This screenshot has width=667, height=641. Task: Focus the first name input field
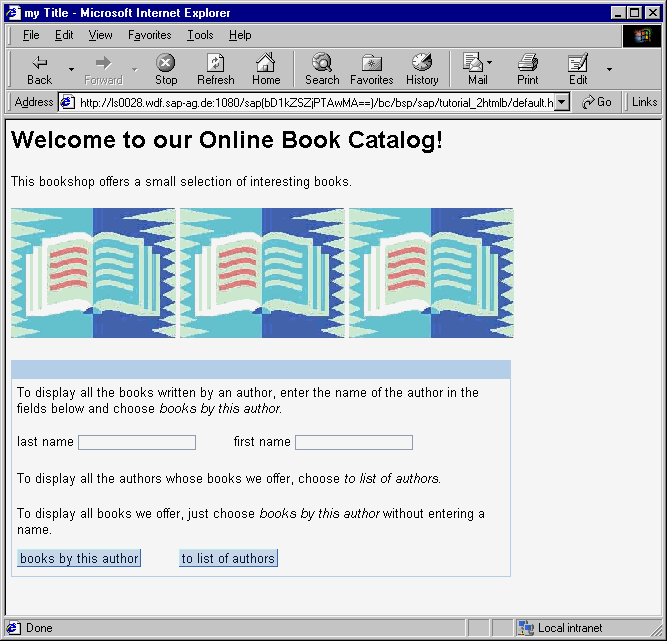(353, 442)
